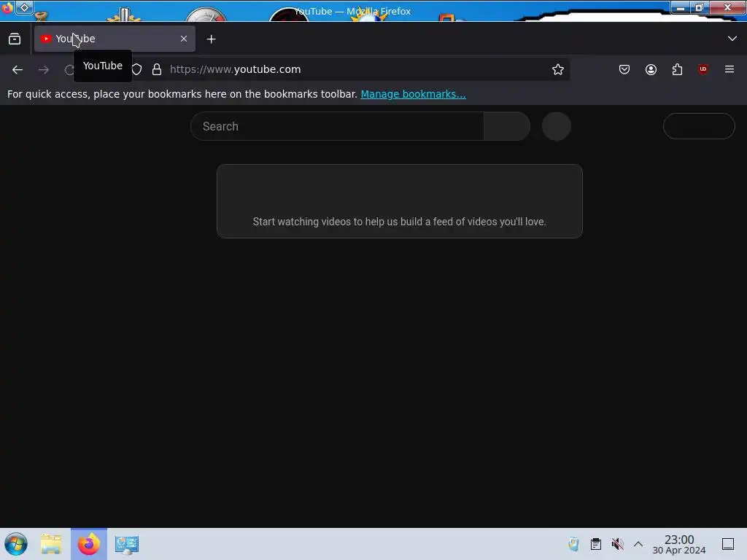Minimize the Firefox window

tap(681, 7)
